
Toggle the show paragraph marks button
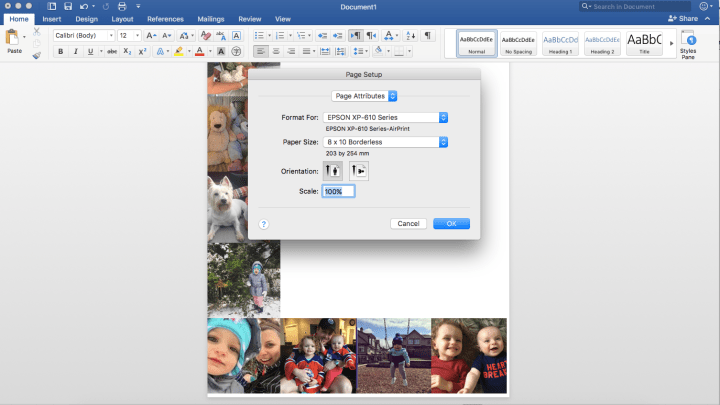(428, 35)
